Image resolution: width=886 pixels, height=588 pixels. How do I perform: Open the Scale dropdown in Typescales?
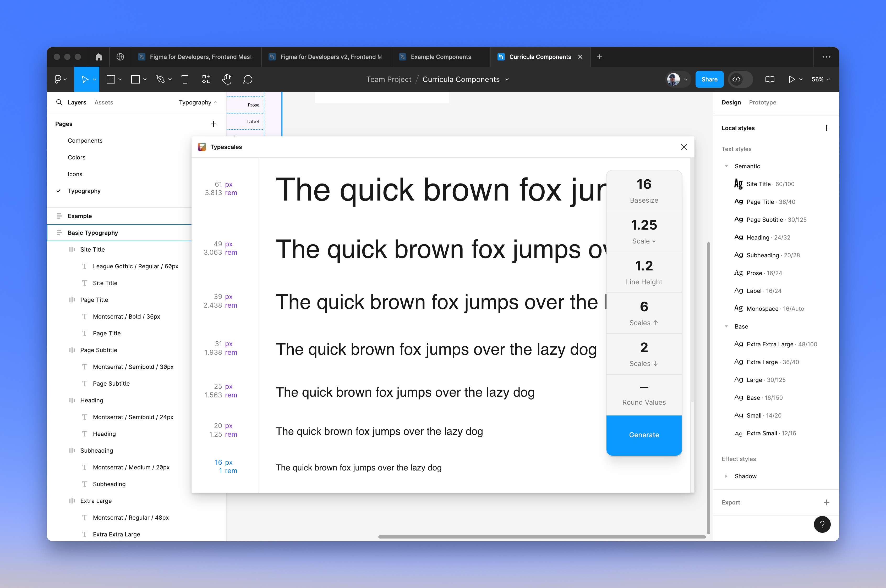(644, 241)
